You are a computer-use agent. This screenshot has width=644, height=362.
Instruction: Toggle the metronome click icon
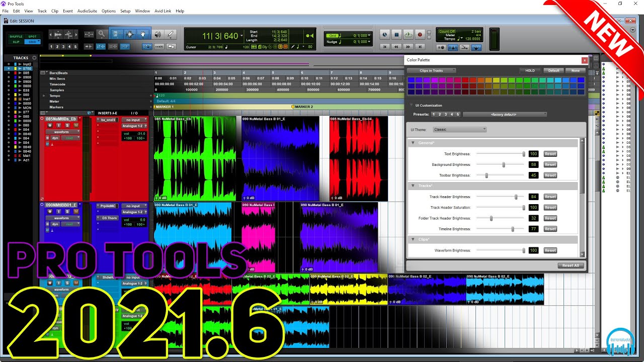click(x=453, y=47)
